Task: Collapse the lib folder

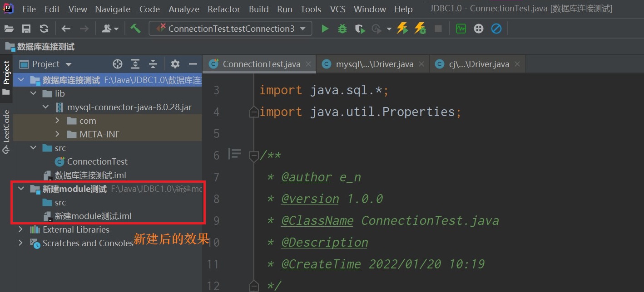Action: (33, 93)
